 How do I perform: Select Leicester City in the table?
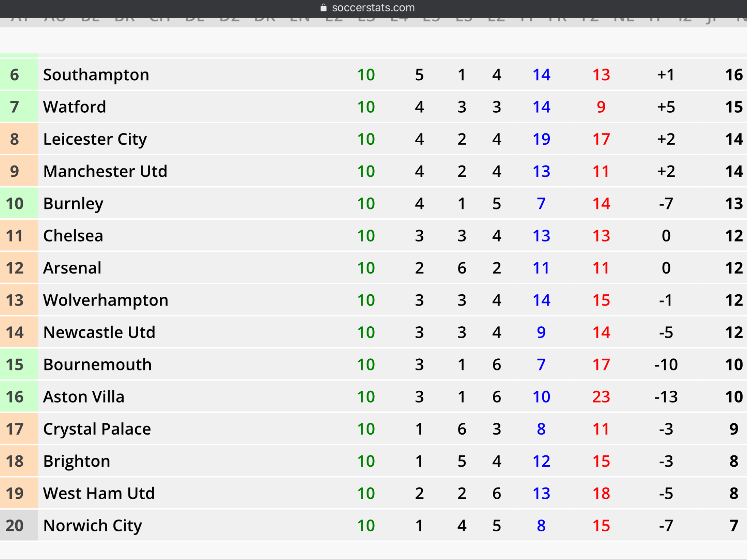[x=95, y=140]
